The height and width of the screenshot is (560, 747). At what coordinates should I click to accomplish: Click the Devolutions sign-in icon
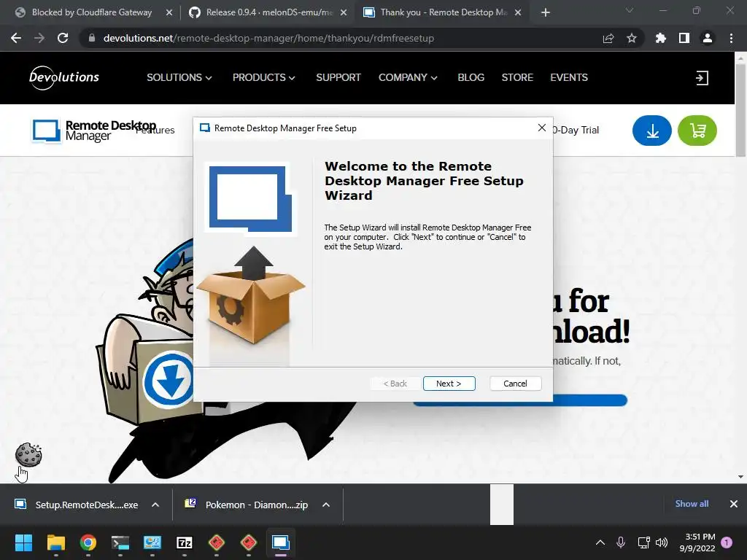(x=702, y=77)
